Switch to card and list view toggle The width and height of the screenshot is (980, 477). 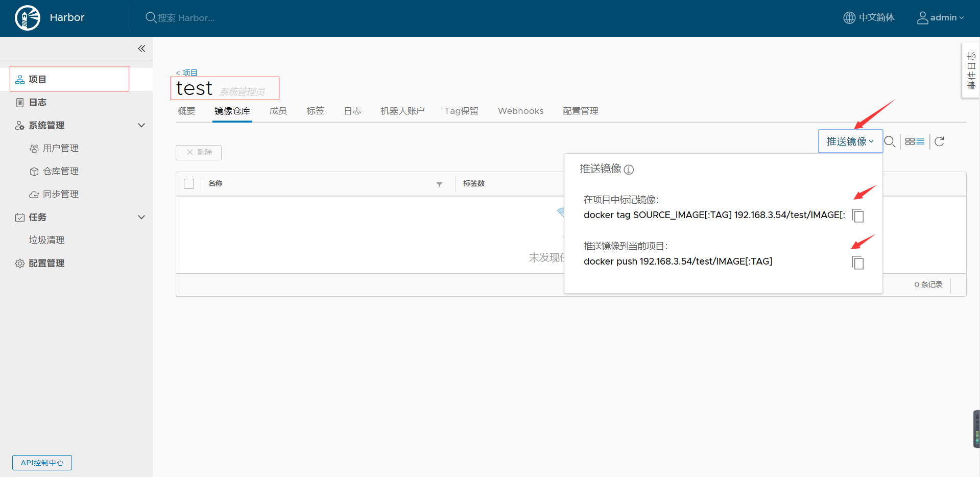(915, 141)
